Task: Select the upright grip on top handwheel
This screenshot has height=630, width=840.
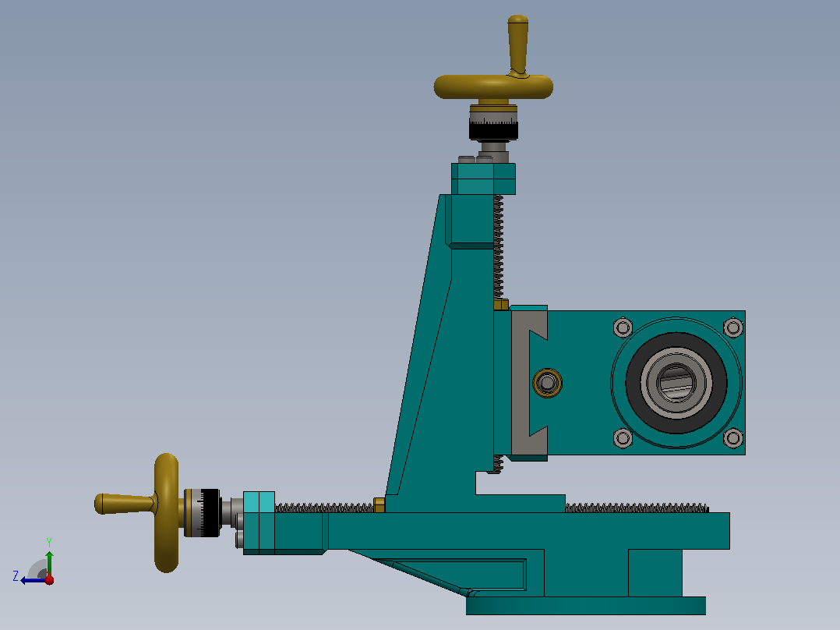Action: 518,44
